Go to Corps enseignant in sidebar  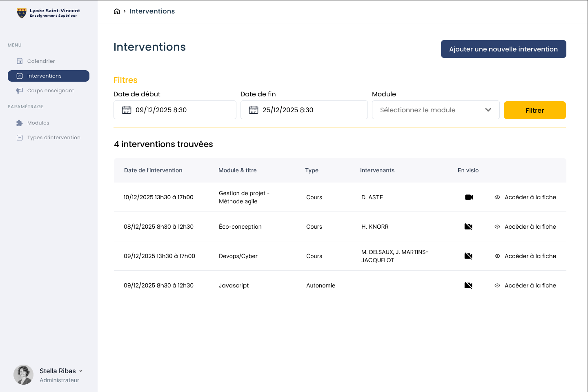[x=50, y=91]
